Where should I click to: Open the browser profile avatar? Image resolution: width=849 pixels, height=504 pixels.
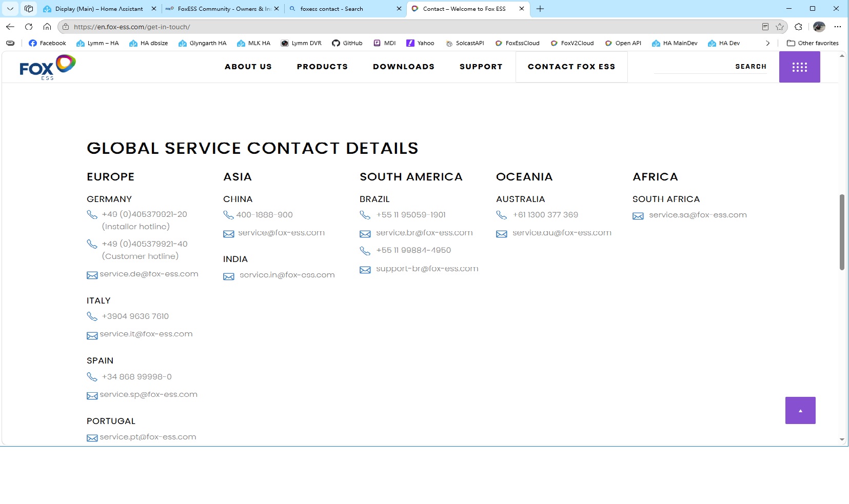click(x=819, y=27)
